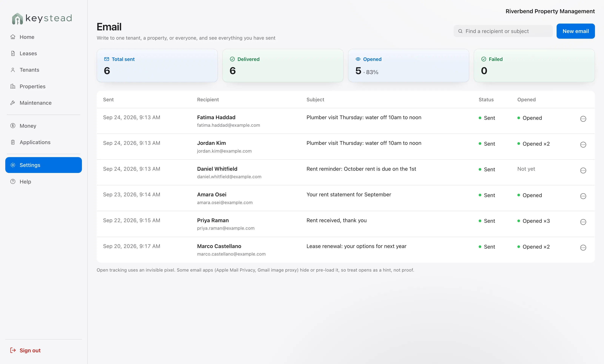The width and height of the screenshot is (604, 364).
Task: Click the Settings gear icon
Action: coord(13,165)
